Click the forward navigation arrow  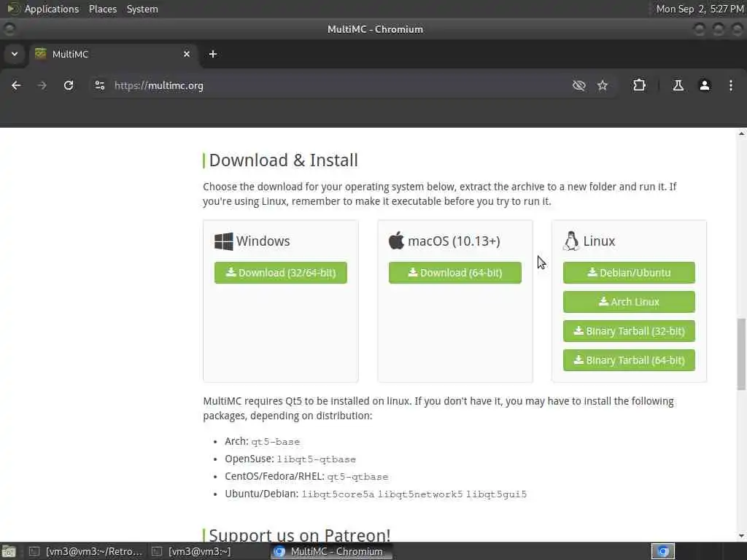coord(42,86)
